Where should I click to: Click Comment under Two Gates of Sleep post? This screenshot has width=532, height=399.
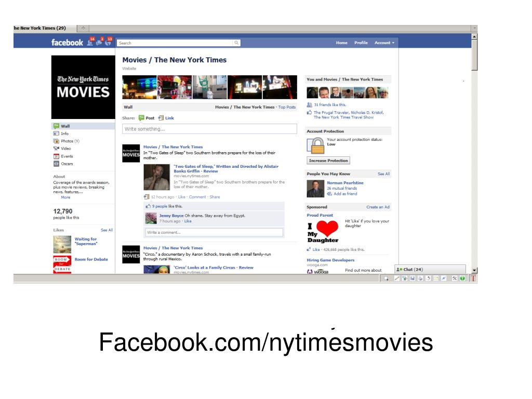click(197, 197)
